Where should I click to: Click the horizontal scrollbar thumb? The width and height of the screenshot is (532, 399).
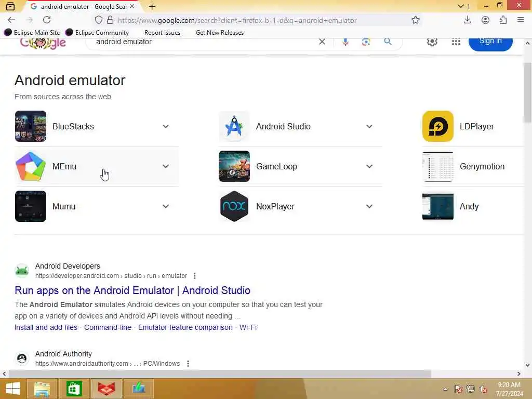(220, 374)
